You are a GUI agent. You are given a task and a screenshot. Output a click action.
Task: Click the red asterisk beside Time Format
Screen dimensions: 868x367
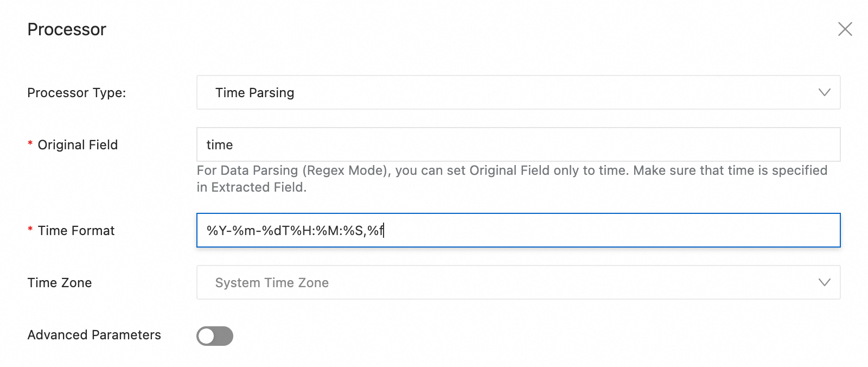point(30,230)
